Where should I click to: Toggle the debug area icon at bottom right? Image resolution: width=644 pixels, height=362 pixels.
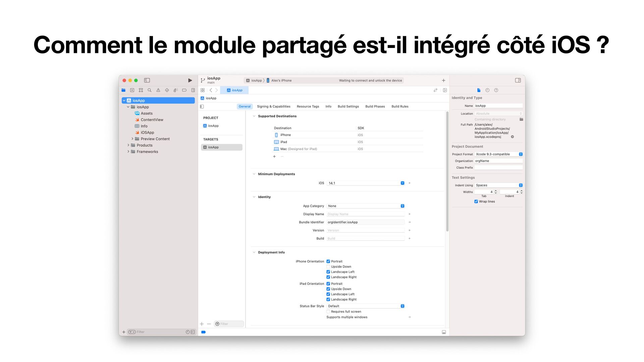(x=444, y=332)
